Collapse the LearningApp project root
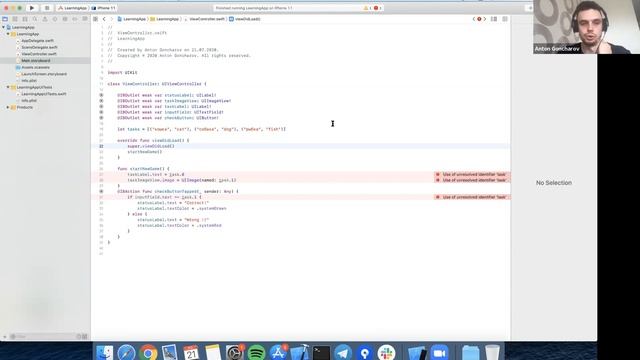 coord(4,27)
